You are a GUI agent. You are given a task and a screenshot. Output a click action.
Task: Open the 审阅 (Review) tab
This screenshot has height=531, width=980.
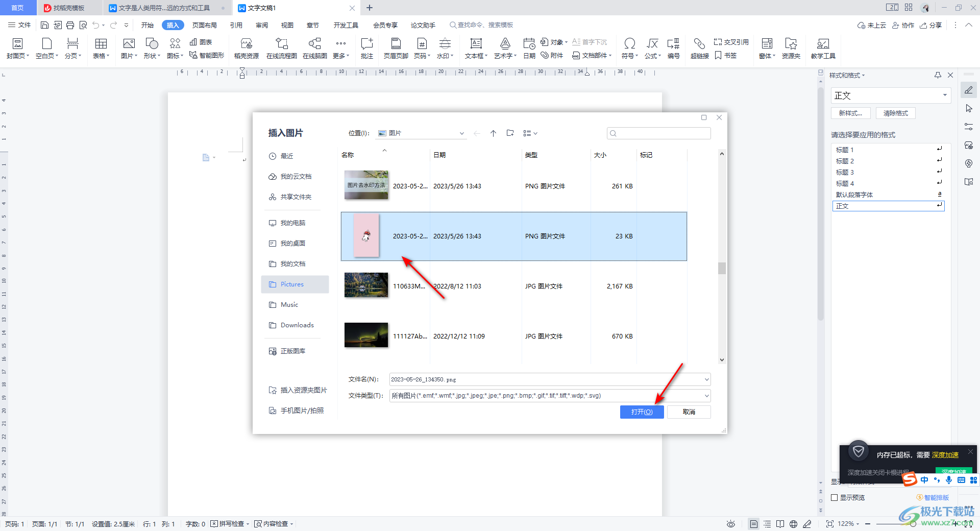pos(262,25)
